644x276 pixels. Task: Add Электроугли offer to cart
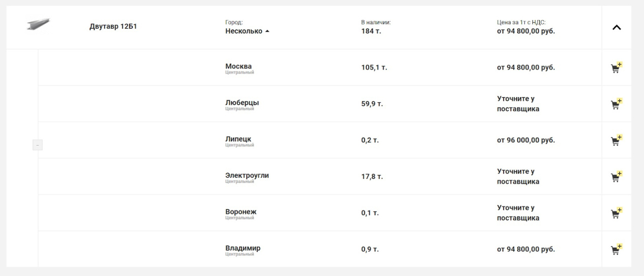coord(616,177)
